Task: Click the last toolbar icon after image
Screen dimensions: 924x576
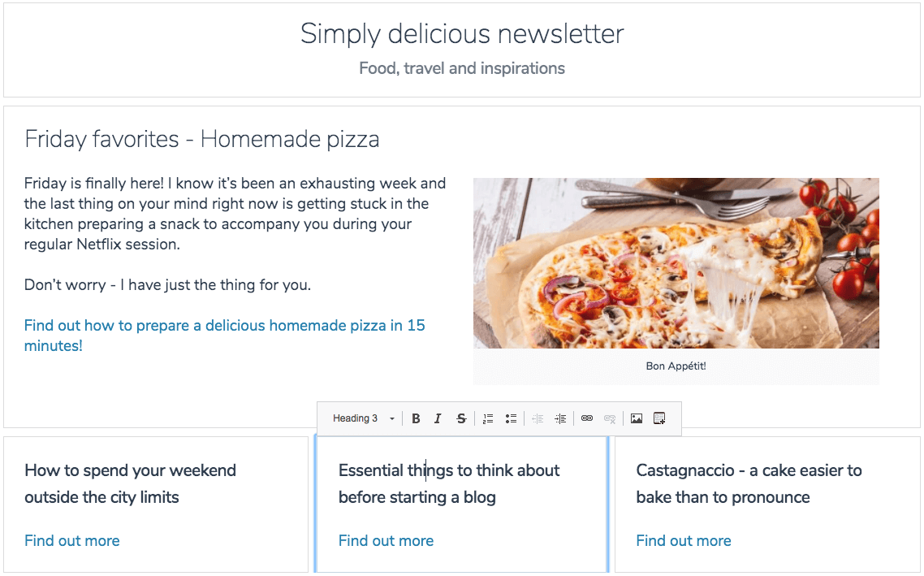Action: point(659,418)
